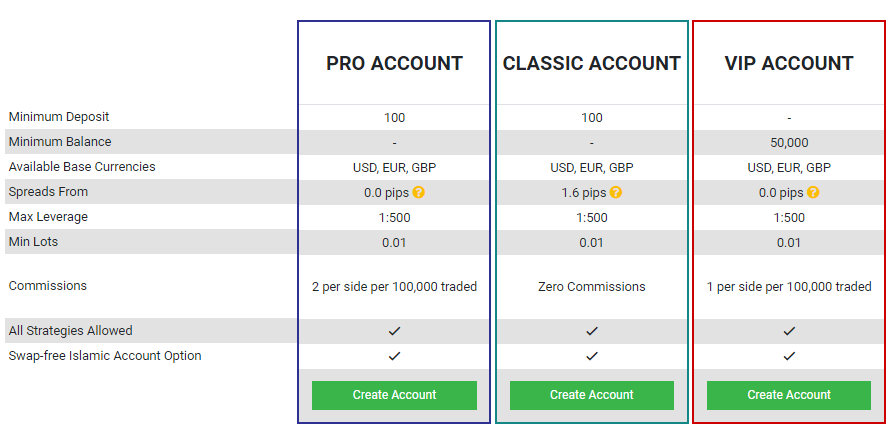
Task: Select the CLASSIC ACCOUNT heading
Action: [x=592, y=64]
